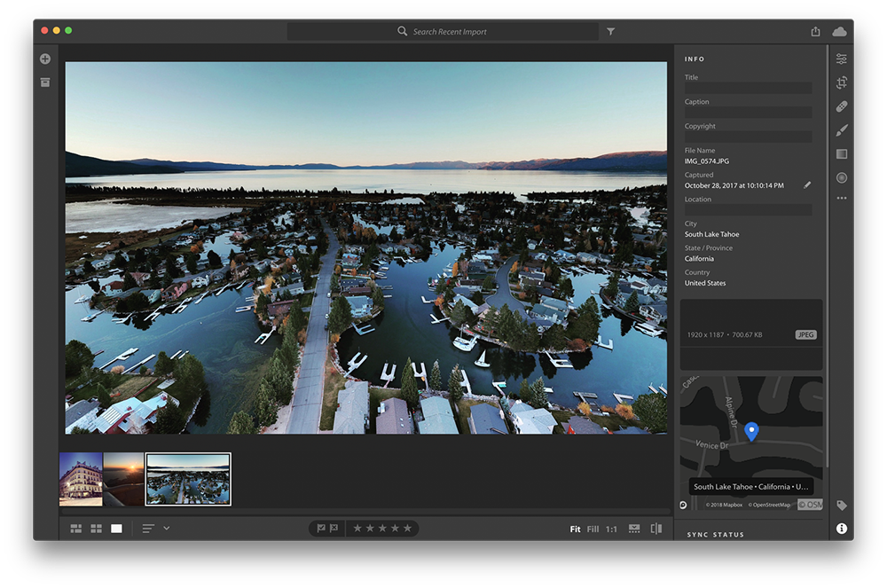Click 1:1 zoom option
Screen dimensions: 887x588
(611, 529)
